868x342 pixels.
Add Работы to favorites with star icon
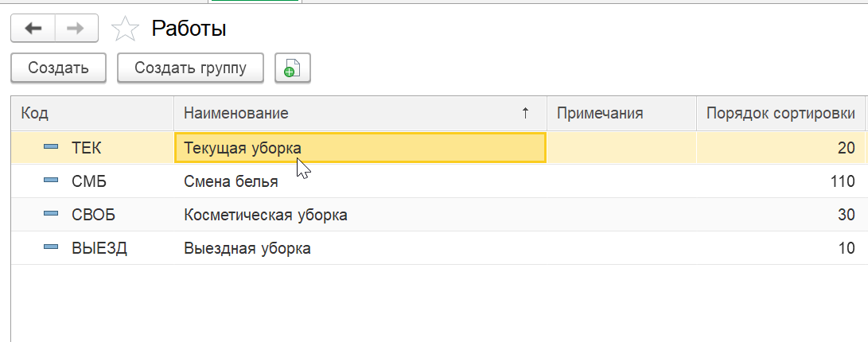click(124, 29)
